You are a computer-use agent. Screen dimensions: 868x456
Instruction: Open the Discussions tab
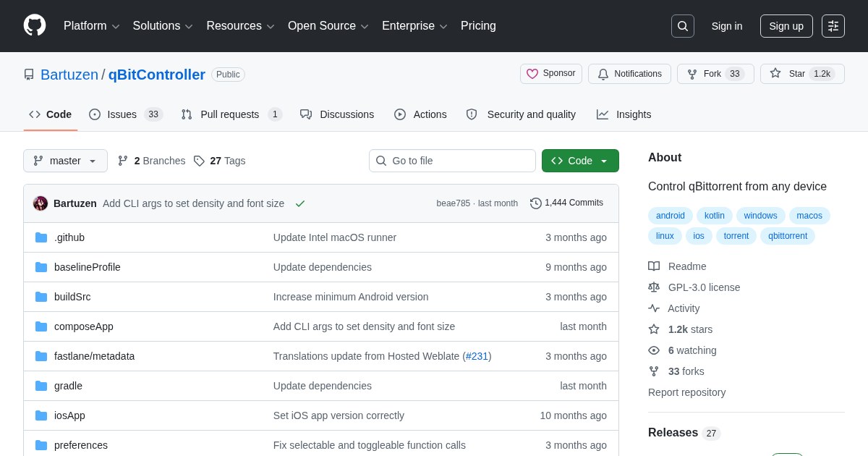pyautogui.click(x=337, y=114)
